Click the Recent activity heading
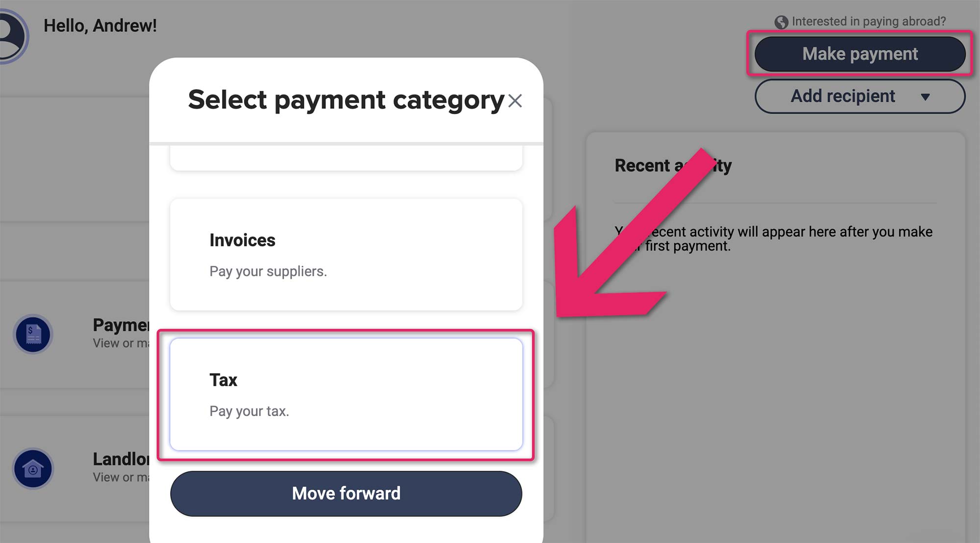 (x=672, y=165)
